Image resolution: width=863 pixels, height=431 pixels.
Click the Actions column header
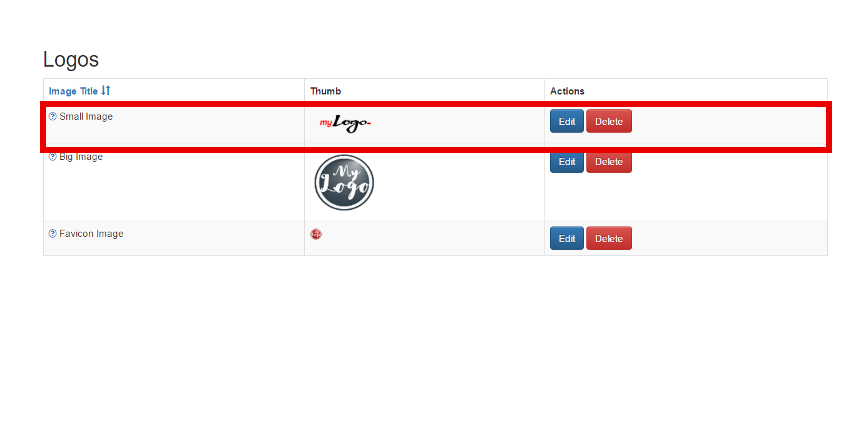(567, 91)
